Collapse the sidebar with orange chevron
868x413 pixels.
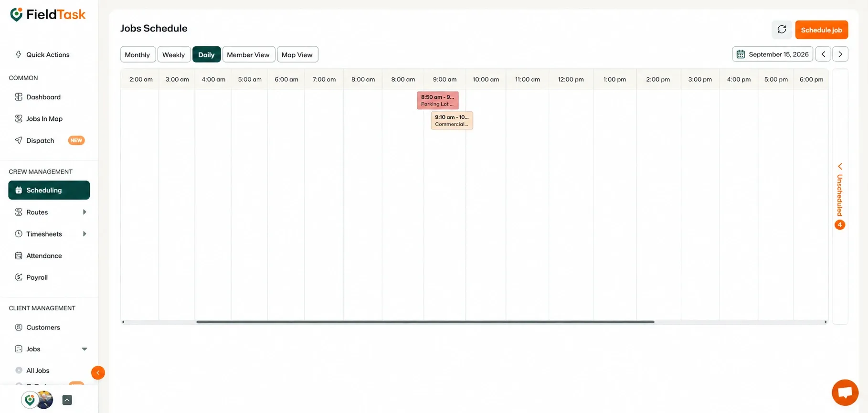coord(98,372)
